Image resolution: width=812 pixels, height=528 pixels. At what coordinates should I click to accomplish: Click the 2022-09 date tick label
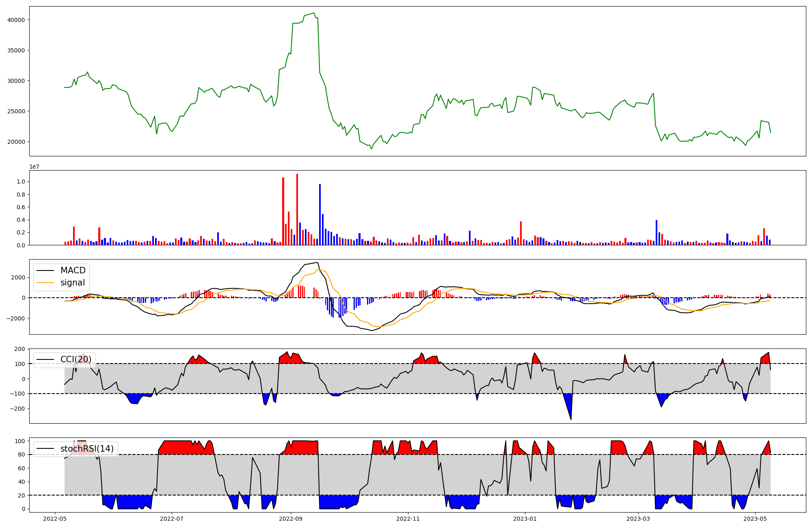coord(291,519)
